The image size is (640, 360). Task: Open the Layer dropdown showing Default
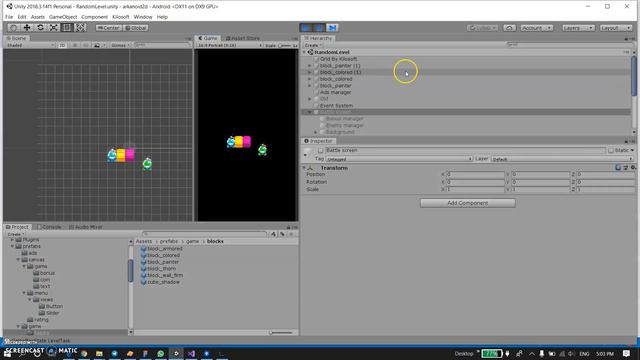(x=562, y=159)
